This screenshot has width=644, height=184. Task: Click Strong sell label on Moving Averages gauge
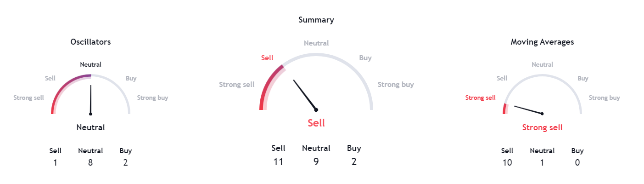481,98
